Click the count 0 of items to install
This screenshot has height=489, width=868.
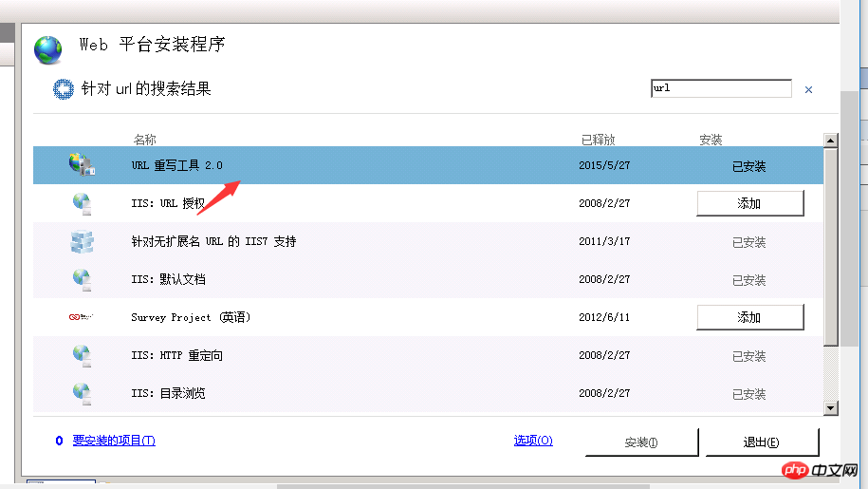[59, 441]
